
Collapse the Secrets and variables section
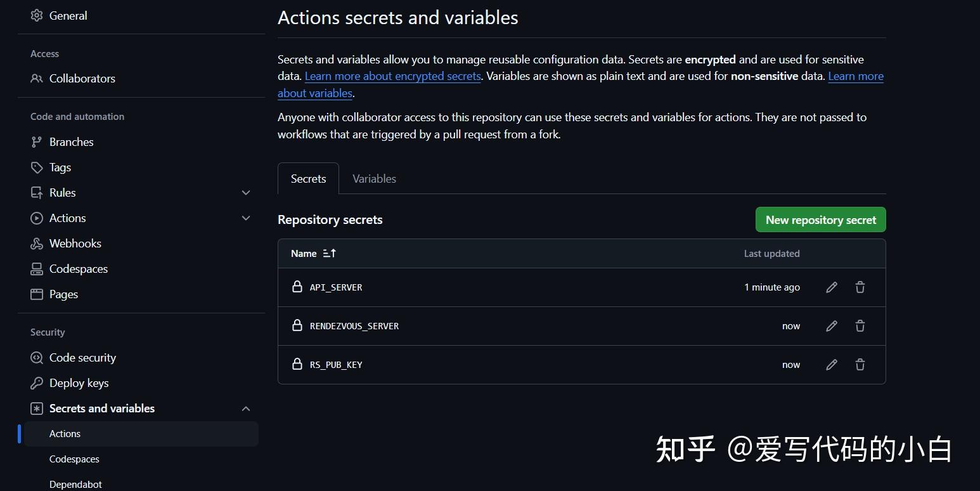246,408
